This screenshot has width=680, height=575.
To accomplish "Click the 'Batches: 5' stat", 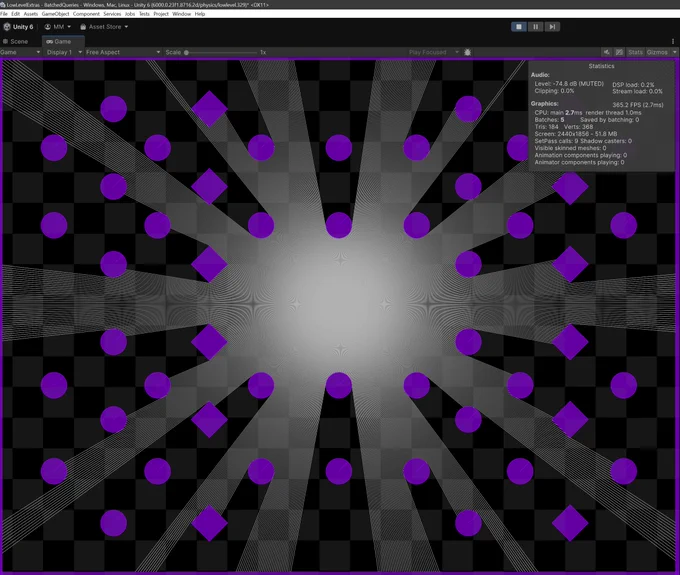I will tap(549, 120).
